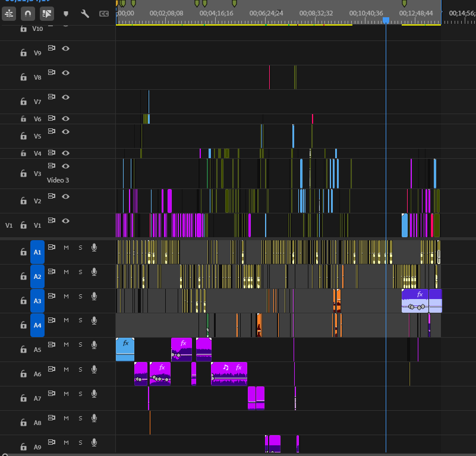Click V1 source patching indicator

(9, 225)
